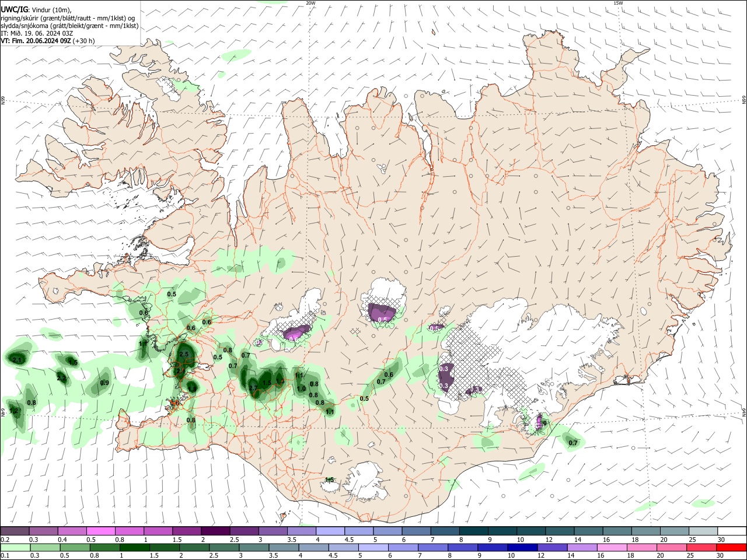Click the 'rigning/skúrir' legend description line
Image resolution: width=747 pixels, height=560 pixels.
click(x=68, y=18)
